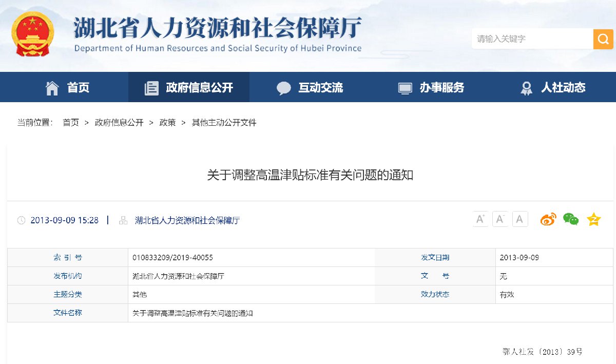Click 首页 in the breadcrumb path
The height and width of the screenshot is (364, 616).
(x=71, y=123)
